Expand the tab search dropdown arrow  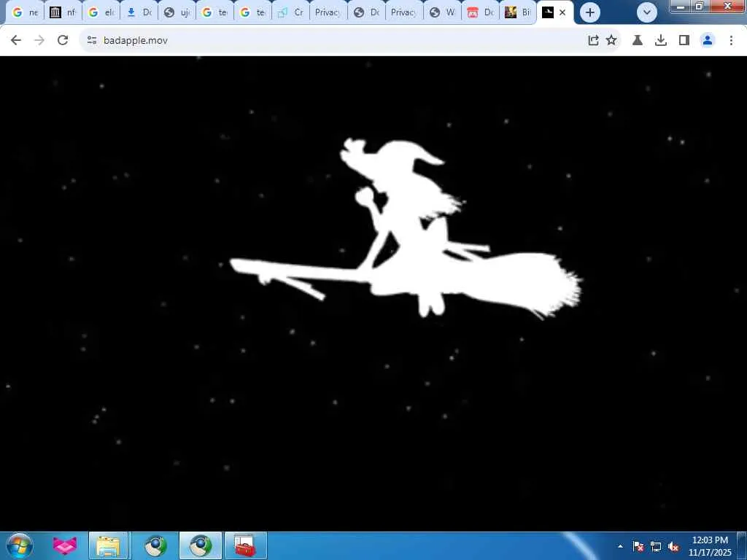(x=646, y=12)
